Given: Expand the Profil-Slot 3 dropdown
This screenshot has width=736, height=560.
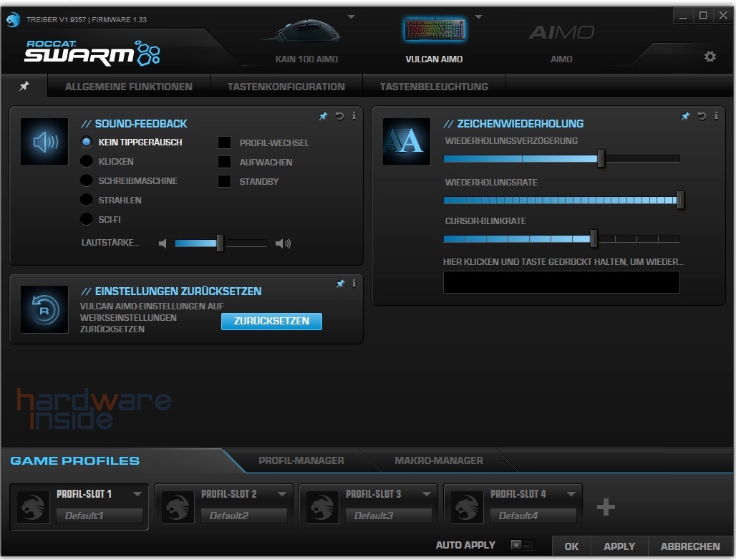Looking at the screenshot, I should [x=427, y=494].
